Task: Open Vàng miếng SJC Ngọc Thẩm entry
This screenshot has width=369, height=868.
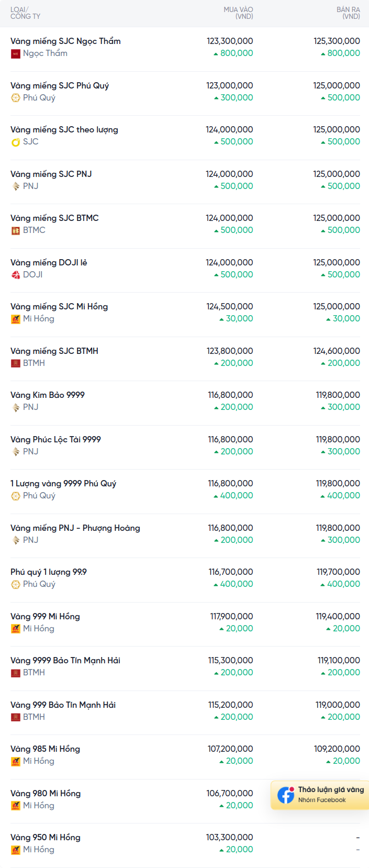Action: coord(65,41)
